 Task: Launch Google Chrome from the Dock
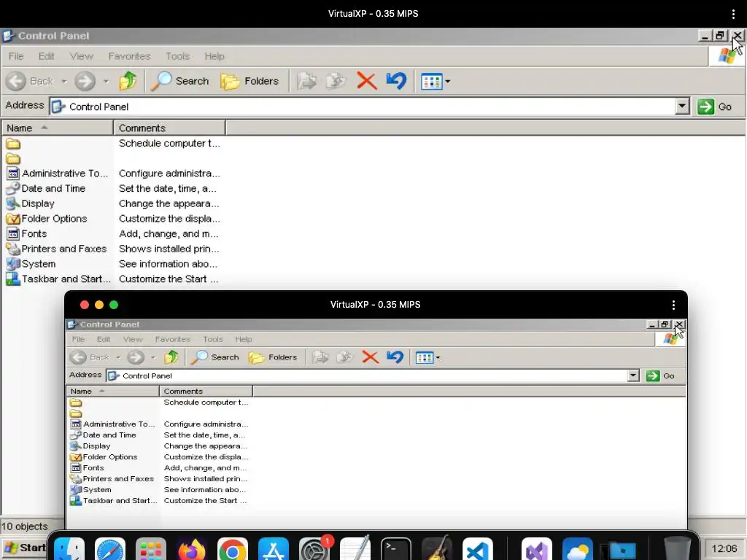pyautogui.click(x=233, y=551)
